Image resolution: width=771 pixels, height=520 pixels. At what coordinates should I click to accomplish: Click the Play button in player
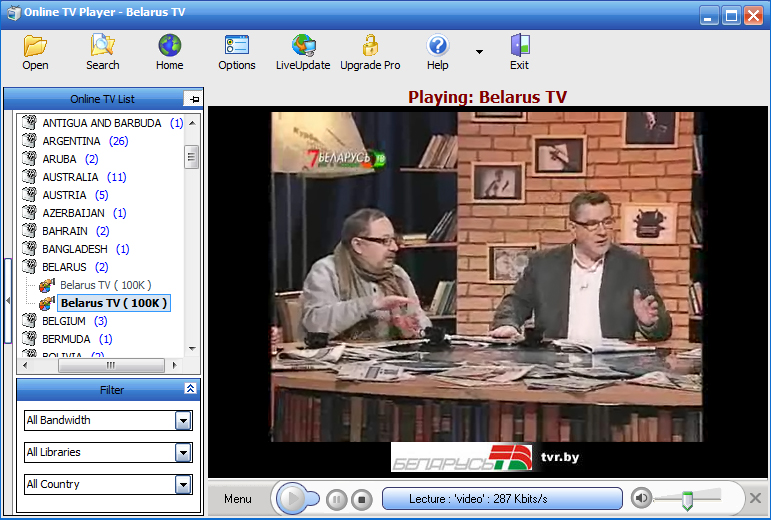293,498
